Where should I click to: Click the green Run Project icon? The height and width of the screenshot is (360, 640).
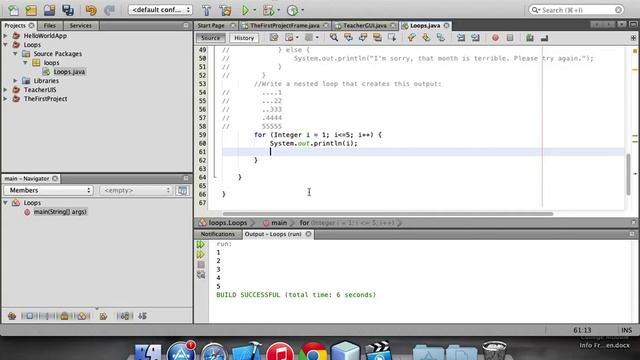(x=245, y=10)
